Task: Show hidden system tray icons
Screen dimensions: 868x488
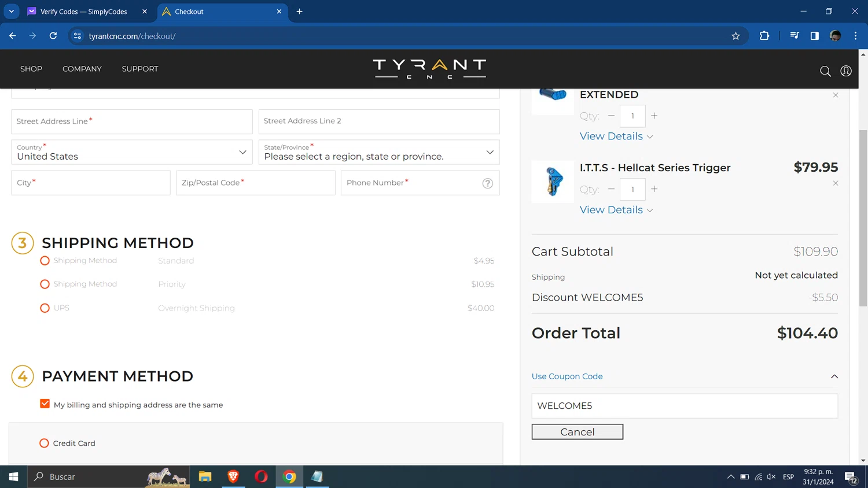Action: coord(730,477)
